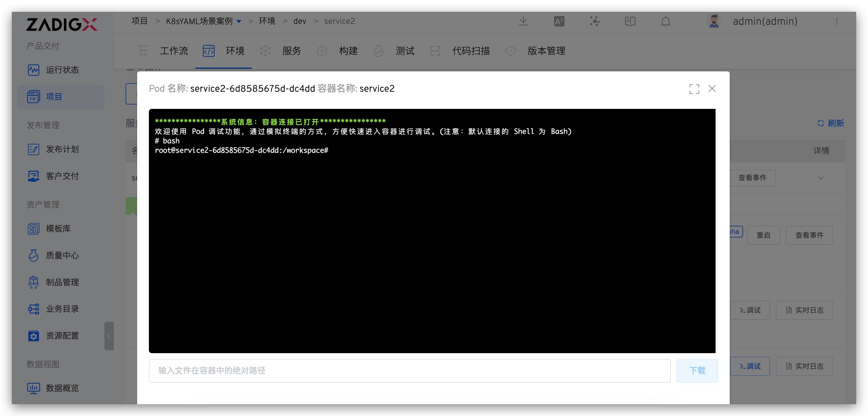Screen dimensions: 868x416
Task: Switch to the 服务 tab
Action: tap(281, 51)
